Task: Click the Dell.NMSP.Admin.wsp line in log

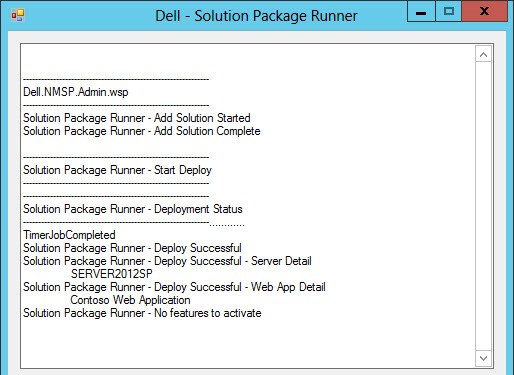Action: click(x=76, y=92)
